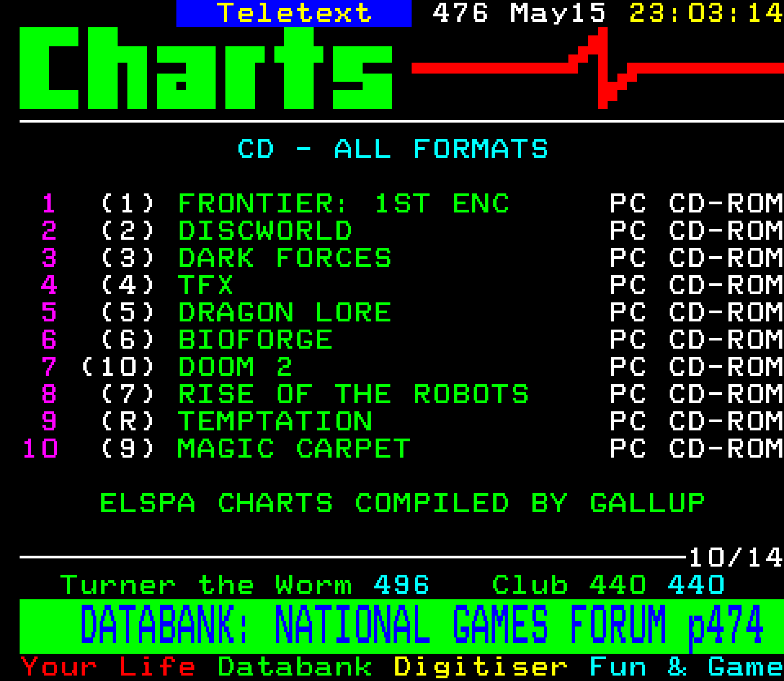
Task: Click page number 476 in header
Action: (460, 13)
